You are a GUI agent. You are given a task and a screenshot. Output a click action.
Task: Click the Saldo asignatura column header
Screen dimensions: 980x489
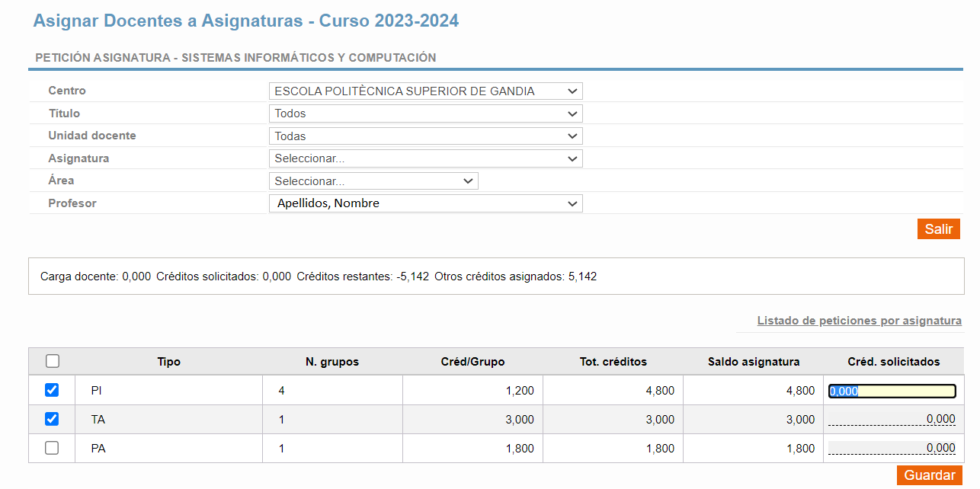(x=754, y=362)
